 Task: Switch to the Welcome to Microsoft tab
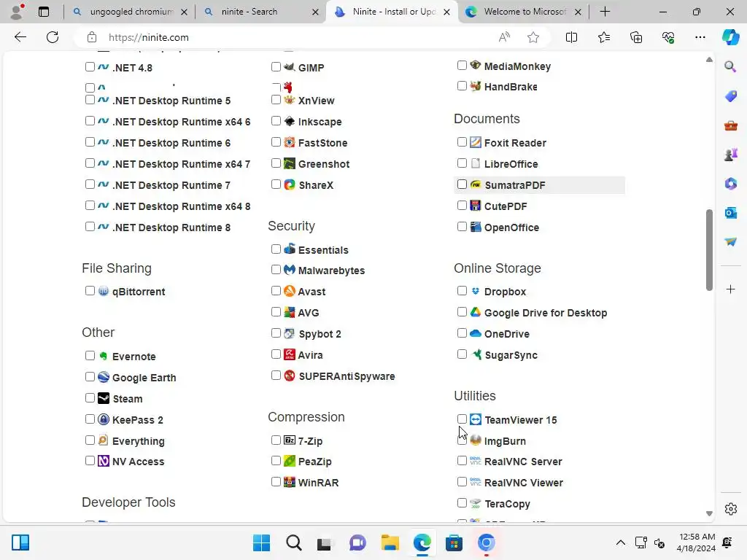point(523,12)
